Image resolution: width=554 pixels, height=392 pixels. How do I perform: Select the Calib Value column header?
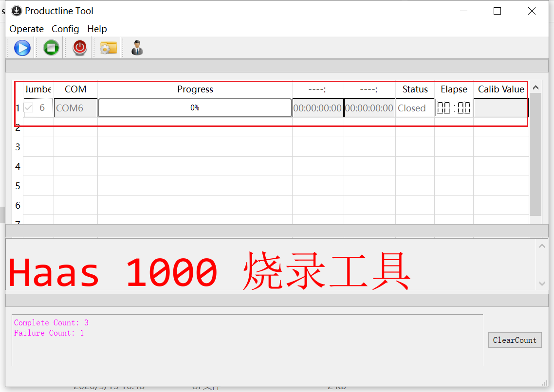pos(501,89)
